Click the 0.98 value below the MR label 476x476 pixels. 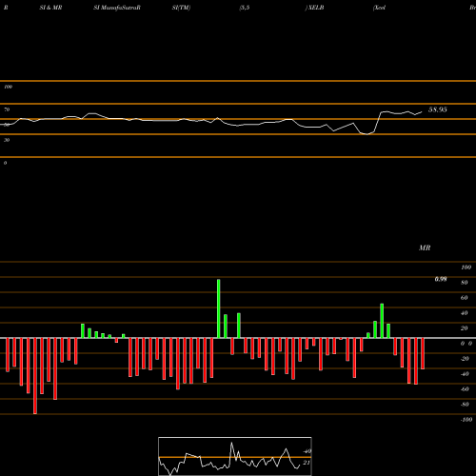pos(441,279)
